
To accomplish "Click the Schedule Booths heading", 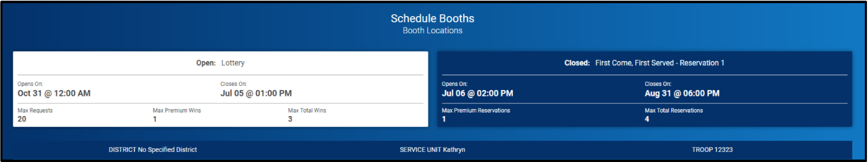I will click(x=432, y=18).
